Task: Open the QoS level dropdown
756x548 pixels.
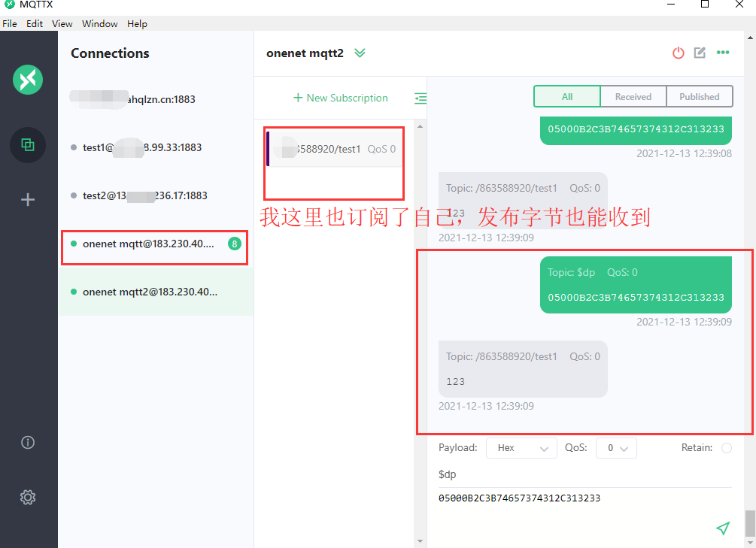Action: pos(616,448)
